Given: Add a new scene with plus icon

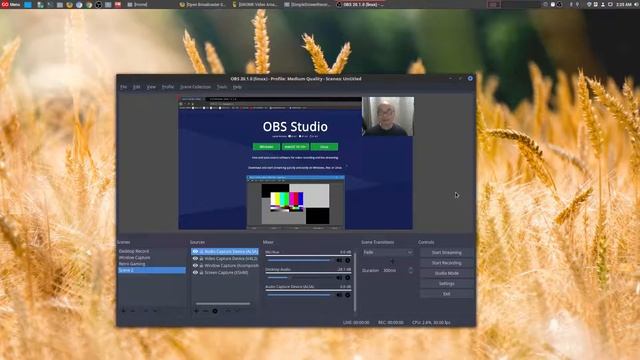Looking at the screenshot, I should [124, 311].
